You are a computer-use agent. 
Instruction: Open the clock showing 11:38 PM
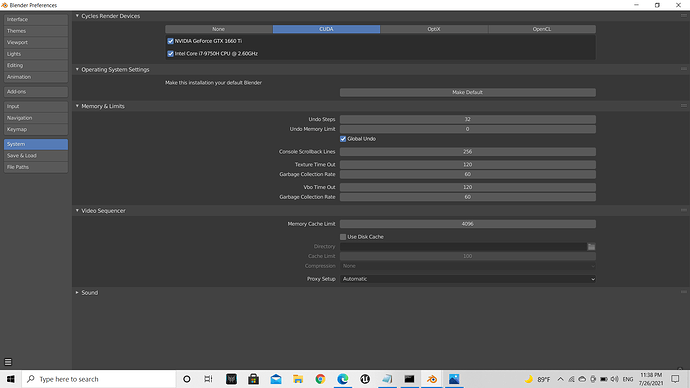coord(651,379)
